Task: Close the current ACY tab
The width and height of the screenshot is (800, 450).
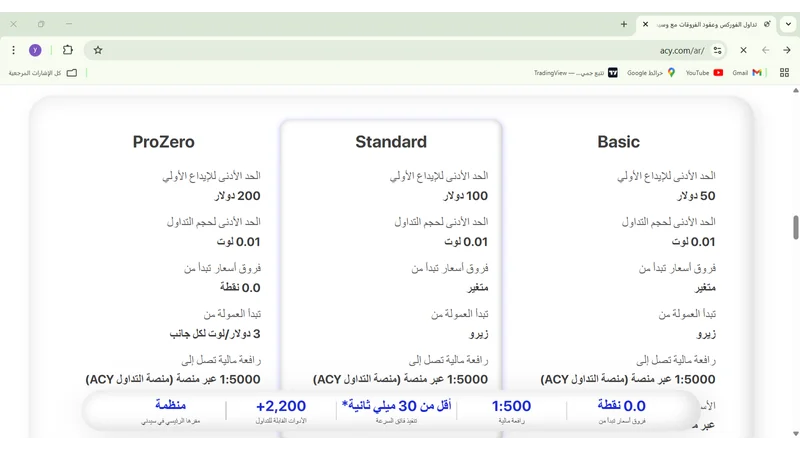Action: coord(645,24)
